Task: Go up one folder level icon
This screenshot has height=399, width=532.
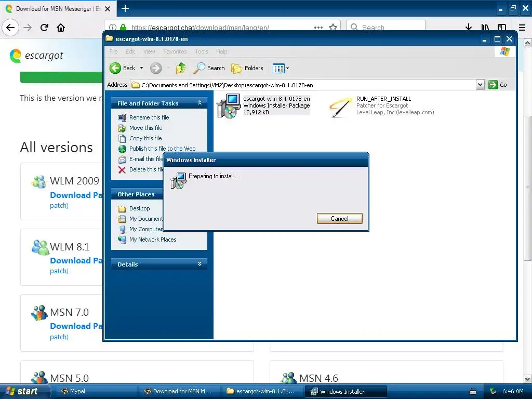Action: [180, 68]
